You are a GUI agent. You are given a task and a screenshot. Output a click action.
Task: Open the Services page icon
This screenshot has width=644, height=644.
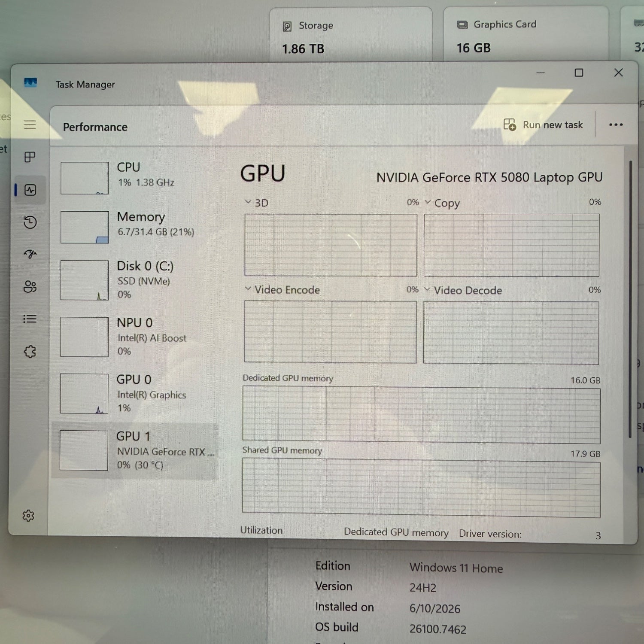tap(30, 352)
